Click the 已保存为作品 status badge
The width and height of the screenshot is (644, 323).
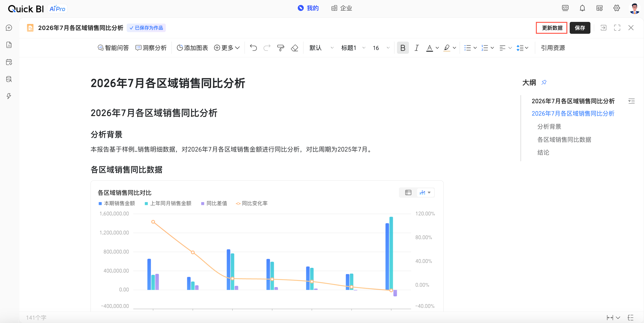coord(146,28)
